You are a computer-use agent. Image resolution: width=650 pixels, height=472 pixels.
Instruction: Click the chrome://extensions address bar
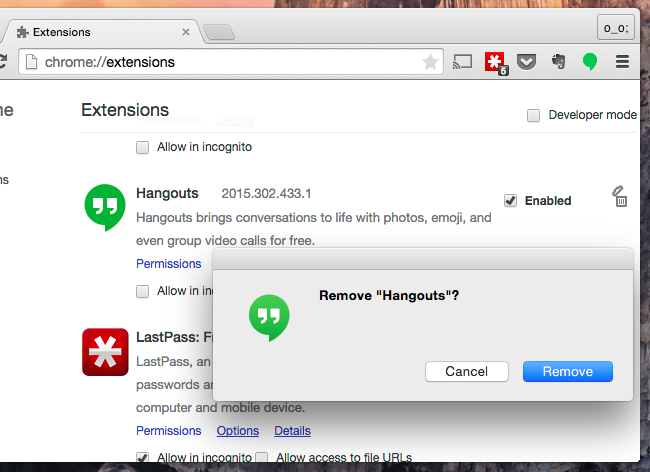click(230, 62)
